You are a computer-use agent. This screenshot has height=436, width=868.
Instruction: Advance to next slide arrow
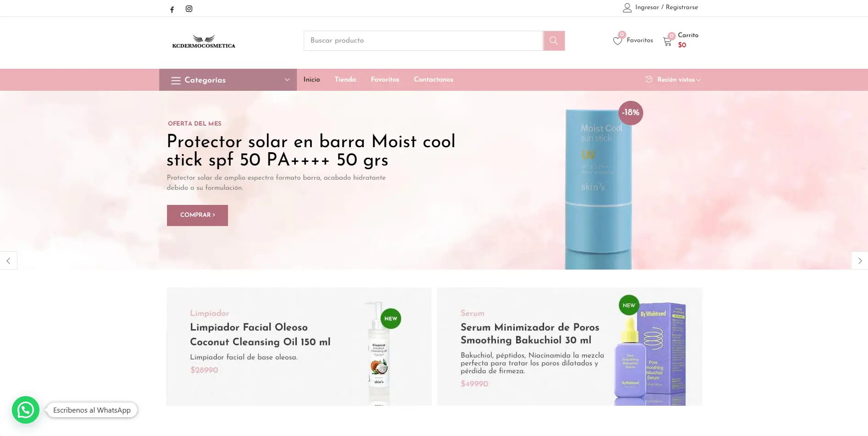860,260
